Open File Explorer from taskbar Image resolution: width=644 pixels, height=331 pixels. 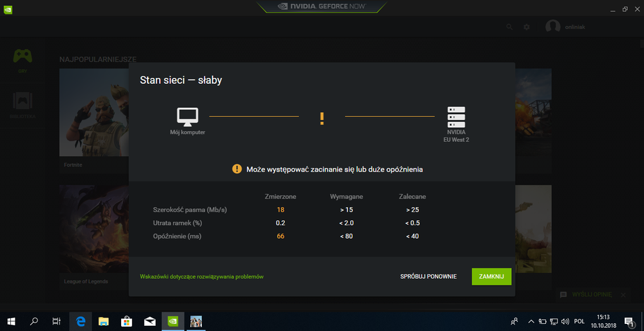click(x=104, y=321)
